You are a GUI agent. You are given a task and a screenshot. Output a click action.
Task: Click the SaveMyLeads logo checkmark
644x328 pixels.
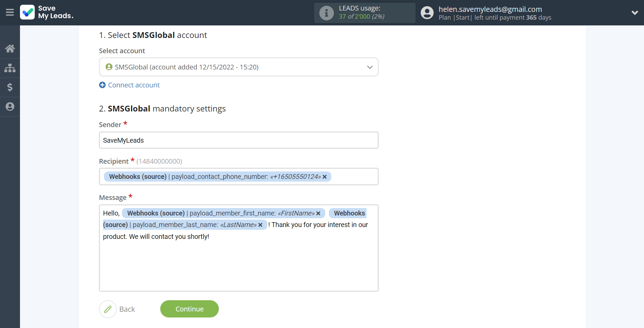coord(27,12)
